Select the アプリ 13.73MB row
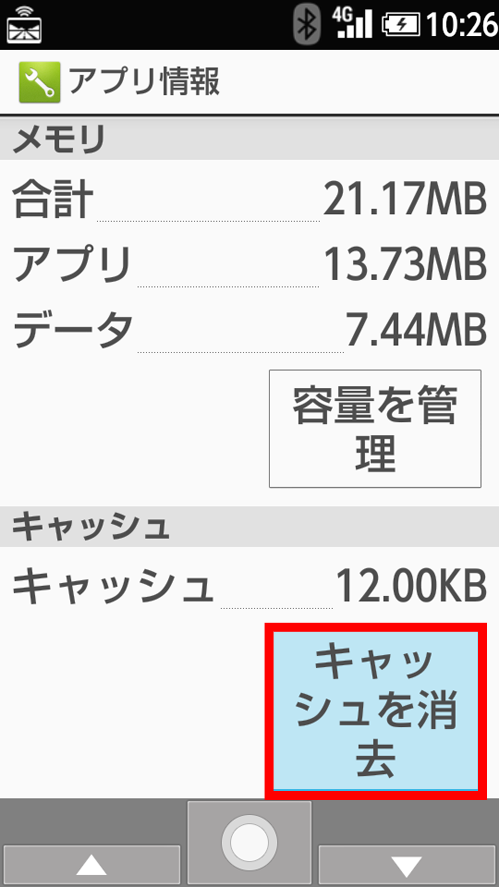Image resolution: width=499 pixels, height=887 pixels. 250,265
